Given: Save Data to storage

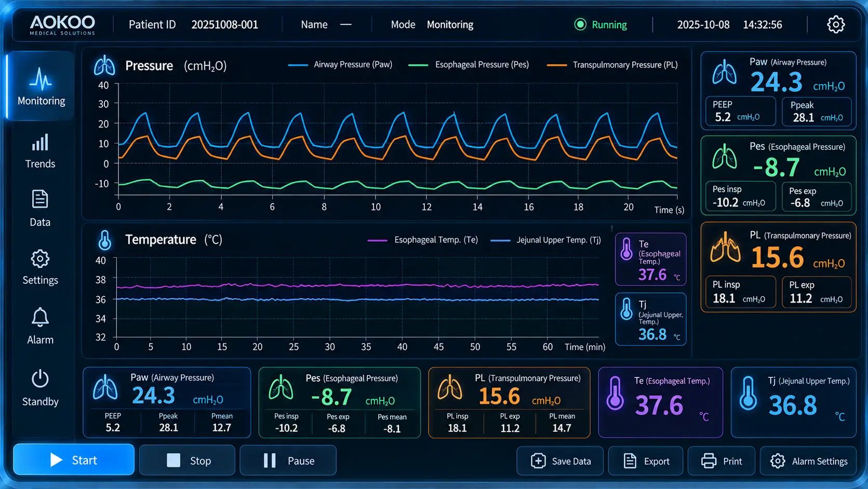Looking at the screenshot, I should (560, 461).
